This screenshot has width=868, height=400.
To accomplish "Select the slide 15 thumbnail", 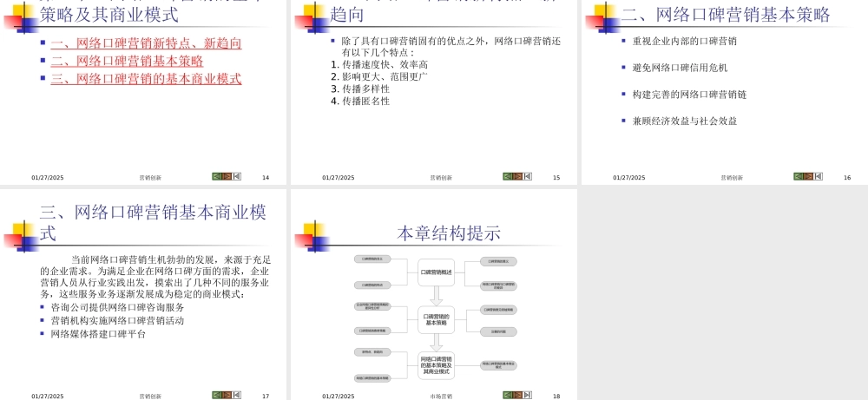I will coord(434,92).
